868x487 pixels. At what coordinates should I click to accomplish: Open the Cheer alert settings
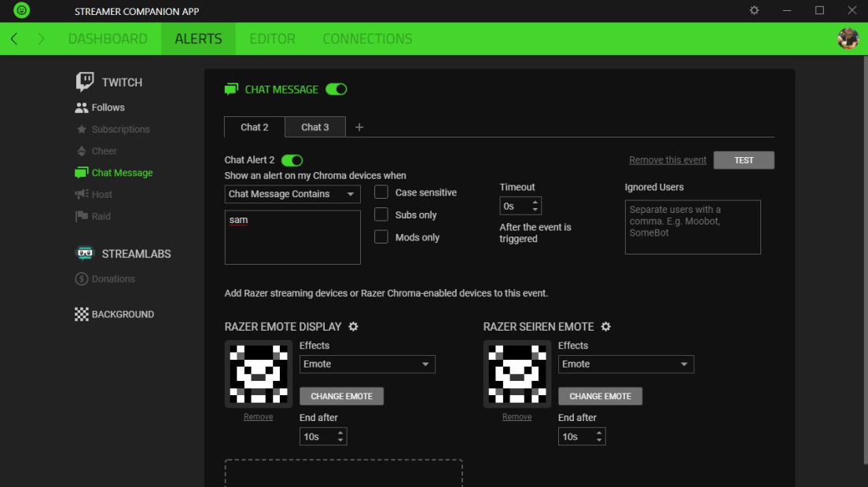[x=102, y=151]
